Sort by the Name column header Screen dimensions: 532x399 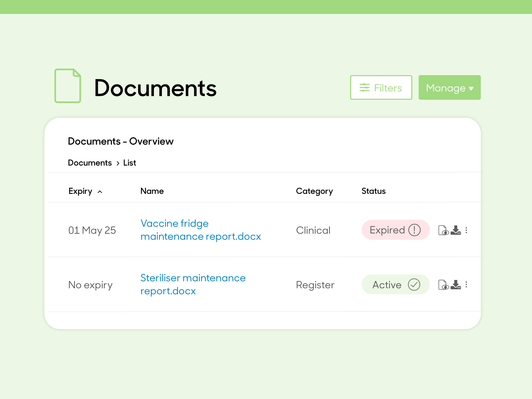pos(152,191)
